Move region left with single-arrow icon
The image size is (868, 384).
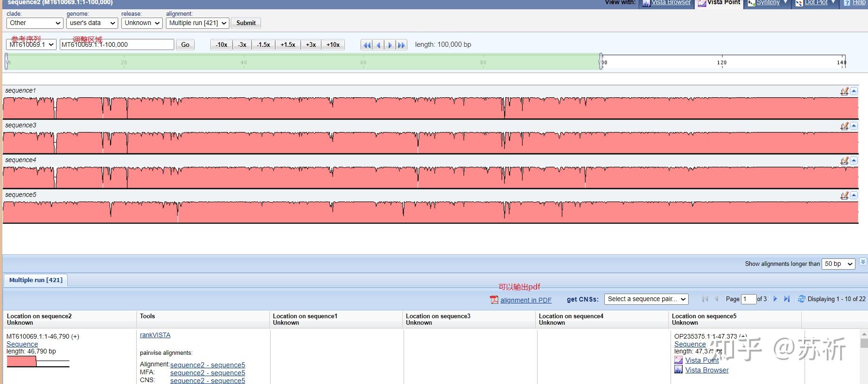click(379, 45)
